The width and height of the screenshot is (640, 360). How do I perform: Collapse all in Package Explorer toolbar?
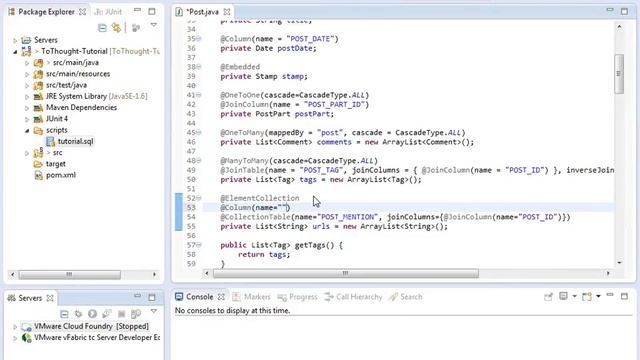point(102,27)
